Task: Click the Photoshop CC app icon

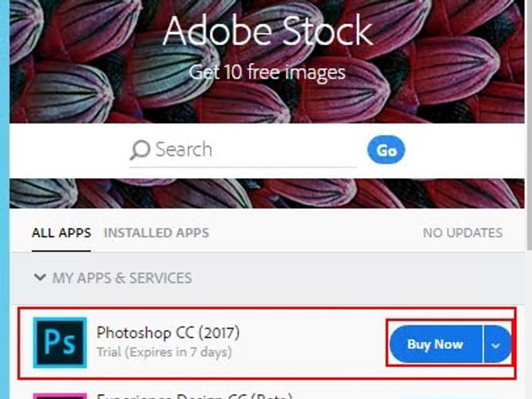Action: (x=59, y=343)
